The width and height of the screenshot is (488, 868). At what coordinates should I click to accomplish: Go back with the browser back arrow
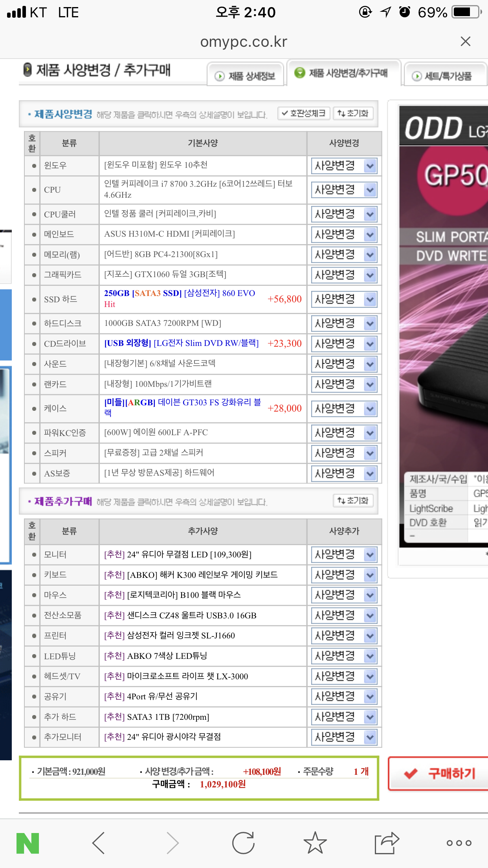pos(99,843)
